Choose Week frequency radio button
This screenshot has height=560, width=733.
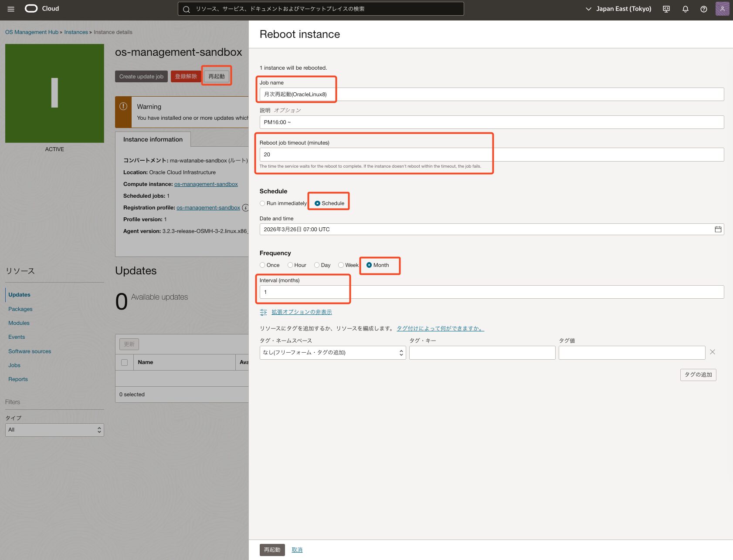[341, 265]
